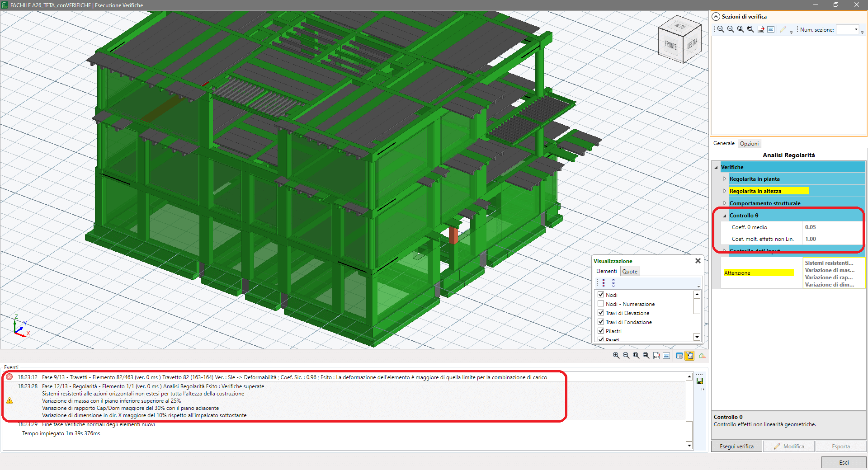The image size is (868, 470).
Task: Click select-all red squares icon in Visualizzazione
Action: [x=604, y=283]
